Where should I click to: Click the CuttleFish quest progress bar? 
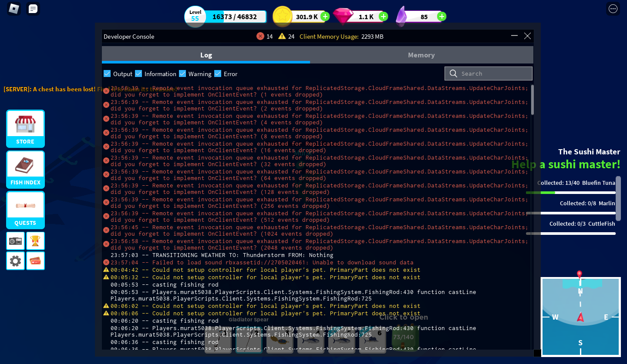tap(571, 234)
